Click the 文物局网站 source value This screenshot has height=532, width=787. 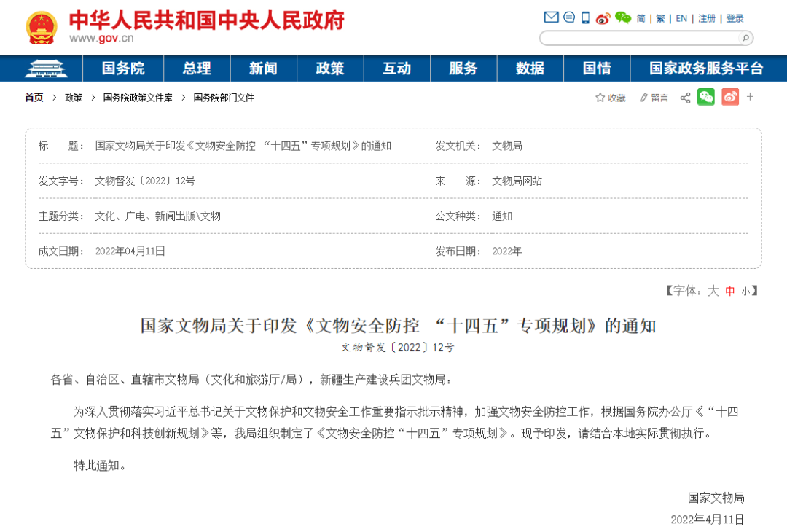click(x=517, y=181)
